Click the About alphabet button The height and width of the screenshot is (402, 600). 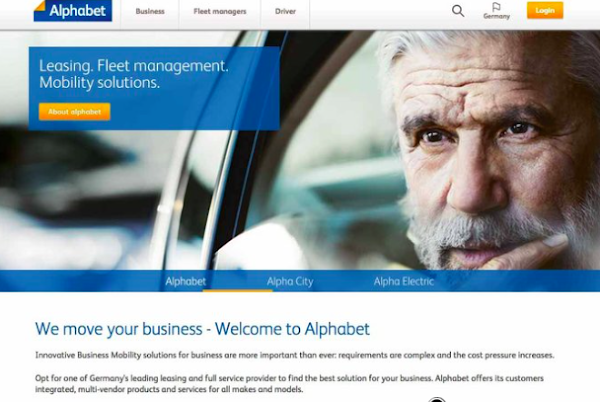coord(75,112)
